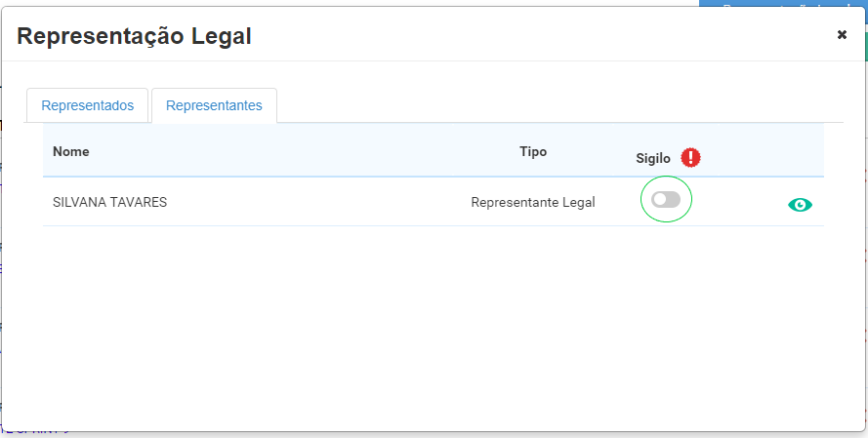
Task: Click the red alert icon beside Sigilo
Action: 691,157
